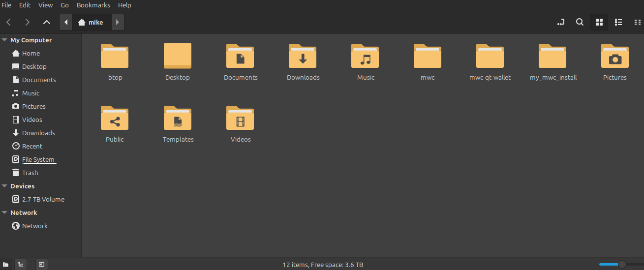The width and height of the screenshot is (644, 270).
Task: Select the Desktop folder icon in main pane
Action: click(x=178, y=56)
